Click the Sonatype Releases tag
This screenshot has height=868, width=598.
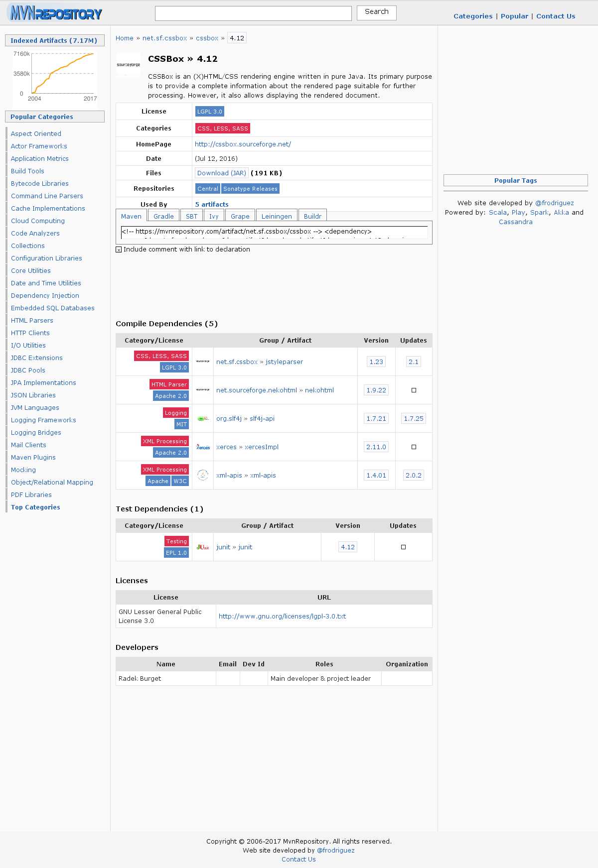250,189
